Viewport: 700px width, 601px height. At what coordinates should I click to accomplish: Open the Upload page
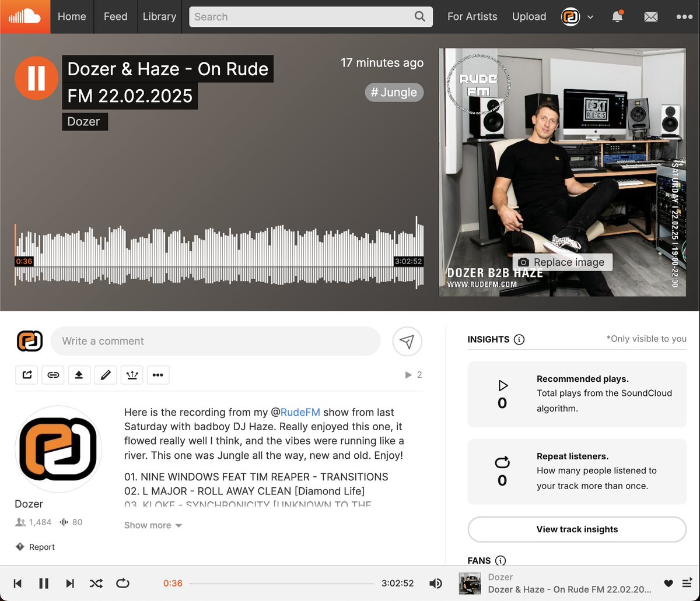[529, 16]
